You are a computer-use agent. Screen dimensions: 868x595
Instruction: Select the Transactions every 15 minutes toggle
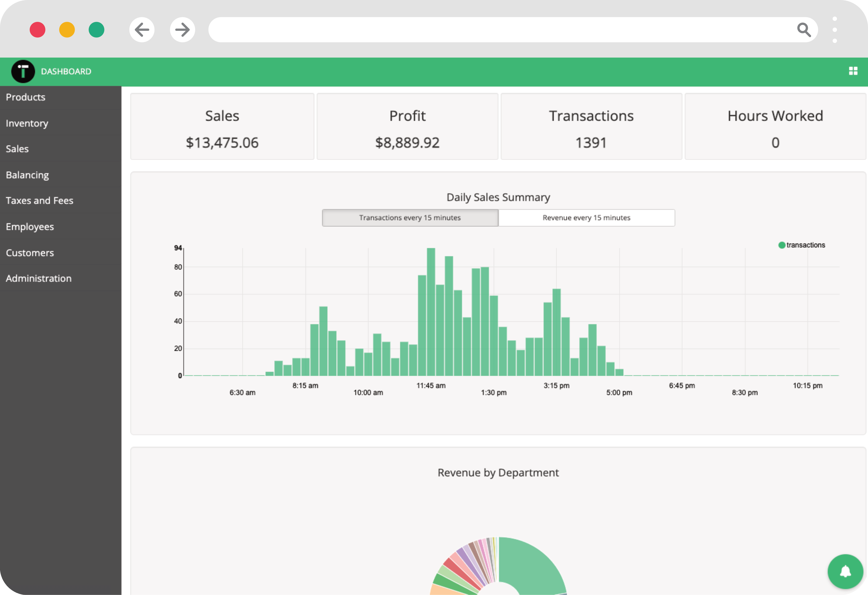coord(410,218)
